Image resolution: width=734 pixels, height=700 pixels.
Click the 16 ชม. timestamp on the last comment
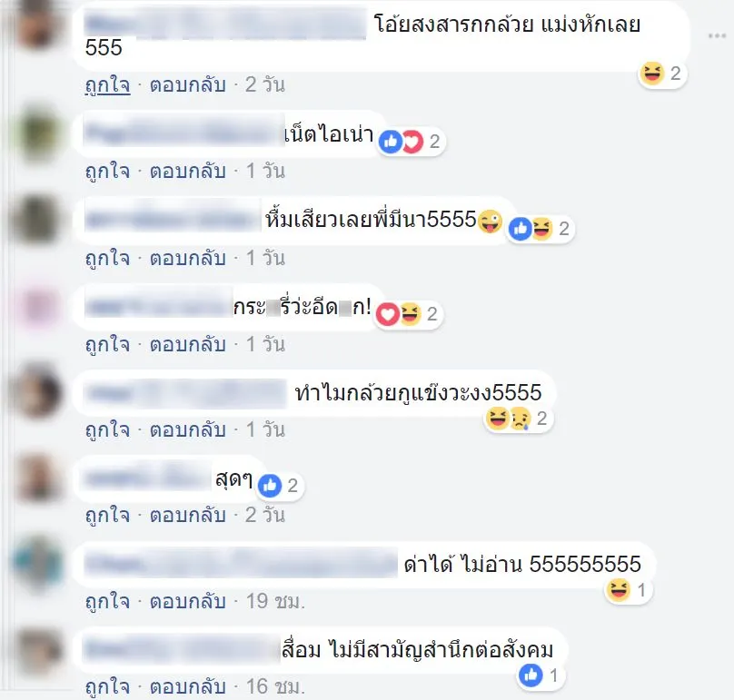(275, 687)
